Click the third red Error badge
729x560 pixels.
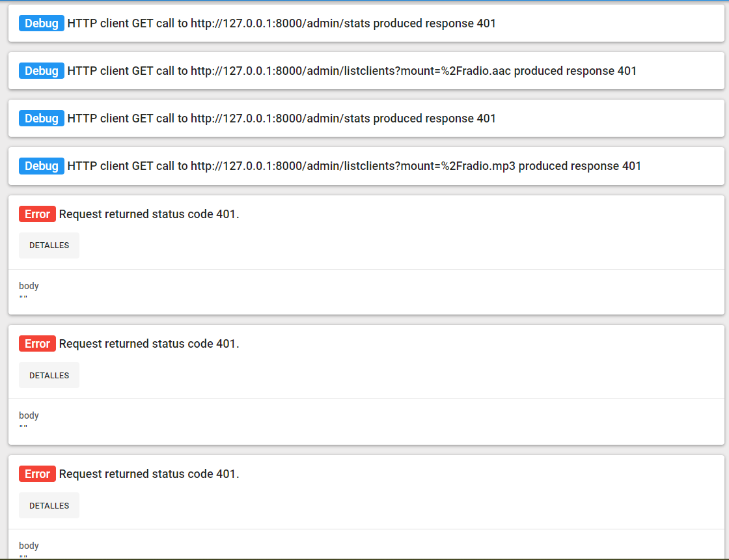pyautogui.click(x=37, y=473)
